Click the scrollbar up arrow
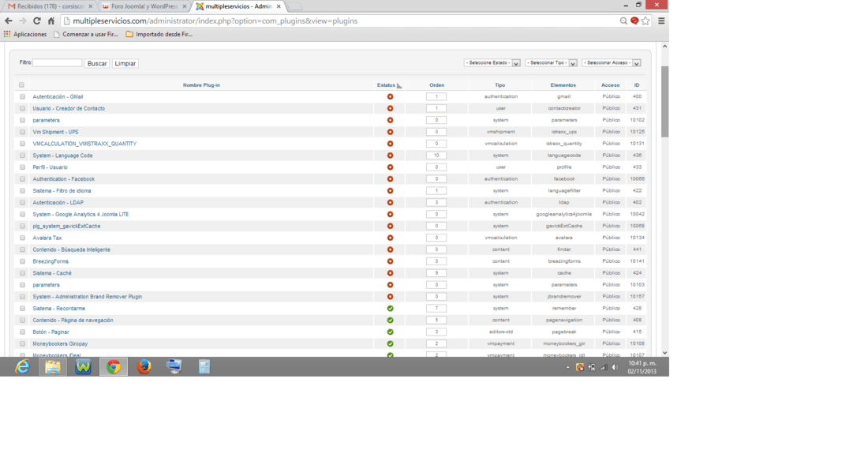The height and width of the screenshot is (450, 868). coord(665,47)
